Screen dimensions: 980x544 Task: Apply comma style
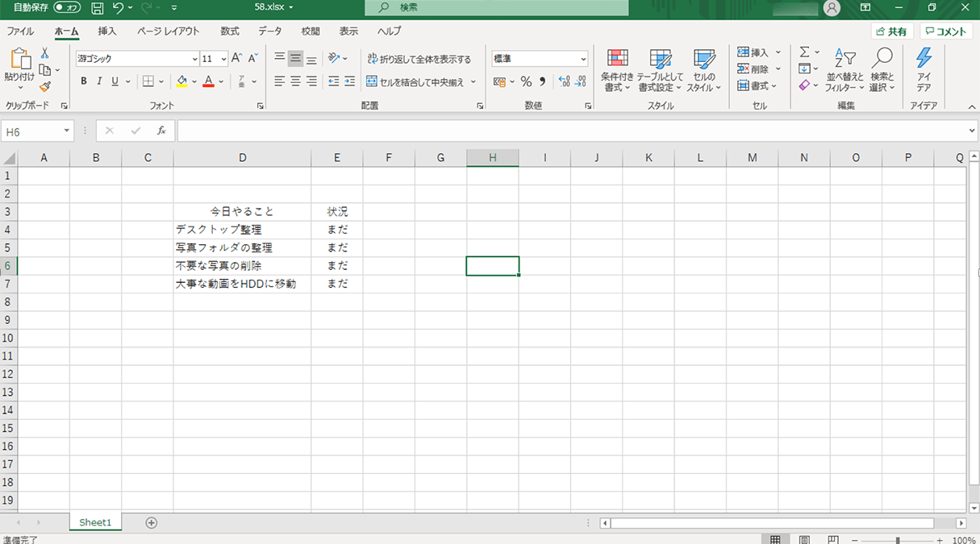tap(542, 81)
